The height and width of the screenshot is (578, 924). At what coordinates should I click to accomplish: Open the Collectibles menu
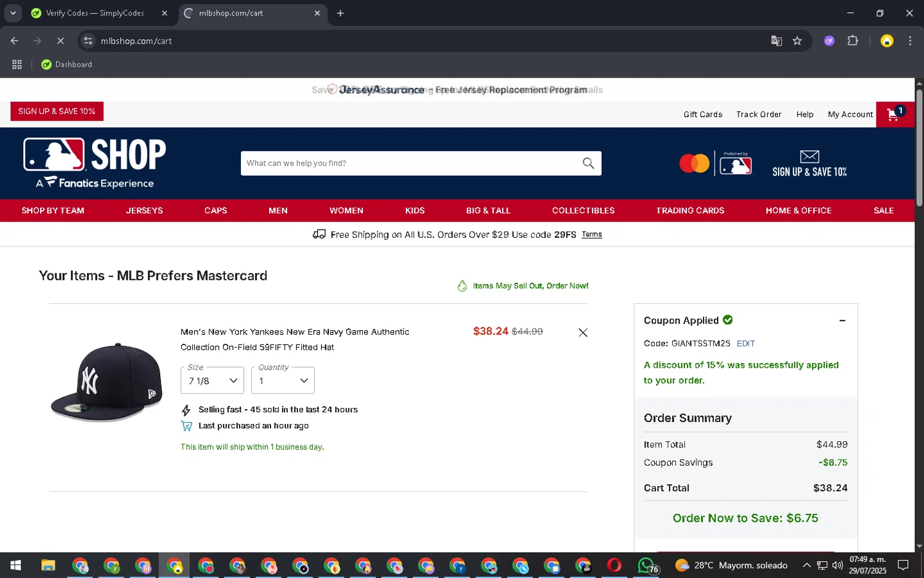tap(583, 211)
